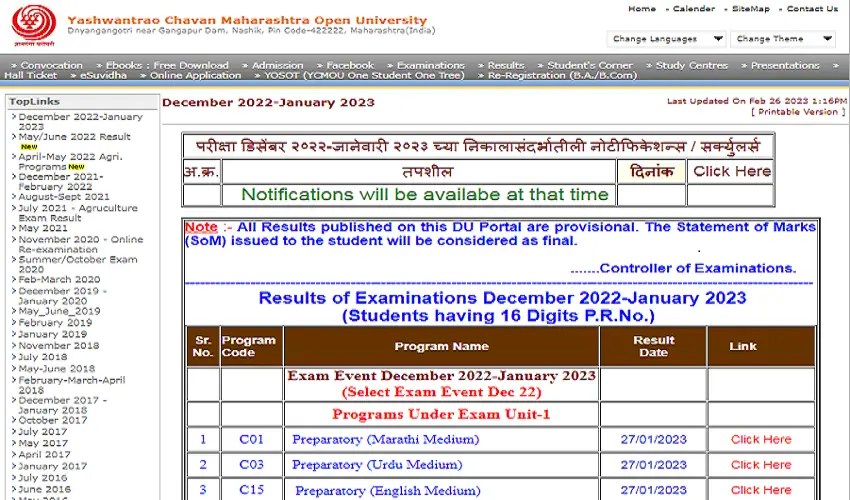The width and height of the screenshot is (850, 500).
Task: Open Convocation menu item
Action: [x=51, y=65]
